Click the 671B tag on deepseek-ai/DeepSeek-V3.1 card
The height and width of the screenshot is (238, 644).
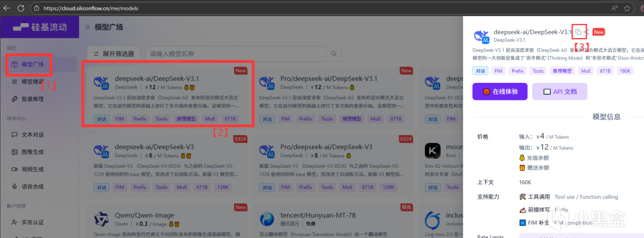click(x=230, y=119)
